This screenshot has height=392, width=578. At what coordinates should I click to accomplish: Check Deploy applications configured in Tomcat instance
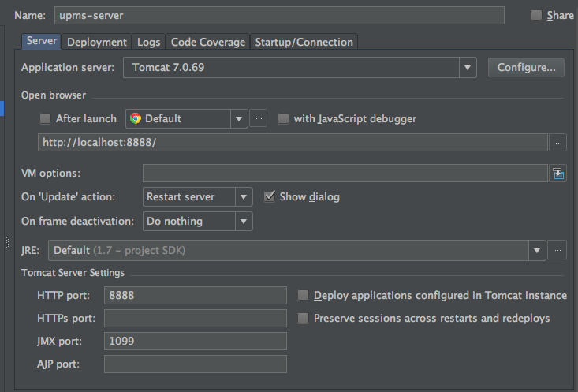[303, 296]
